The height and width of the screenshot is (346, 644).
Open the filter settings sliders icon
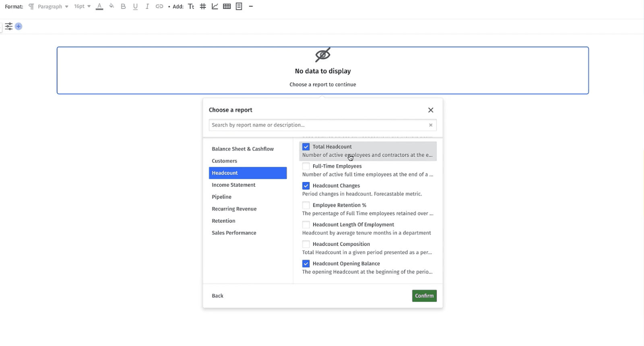[8, 27]
